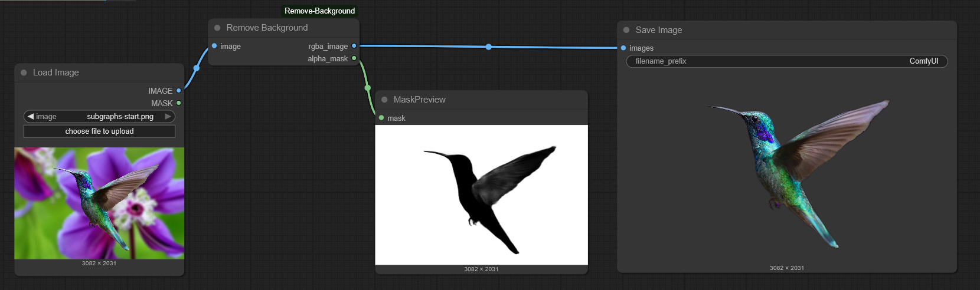Click the image input port on Remove Background
This screenshot has width=980, height=290.
214,46
